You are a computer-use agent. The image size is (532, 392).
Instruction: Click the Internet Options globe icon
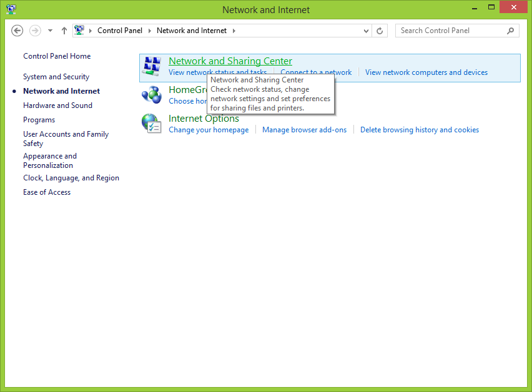pyautogui.click(x=151, y=124)
